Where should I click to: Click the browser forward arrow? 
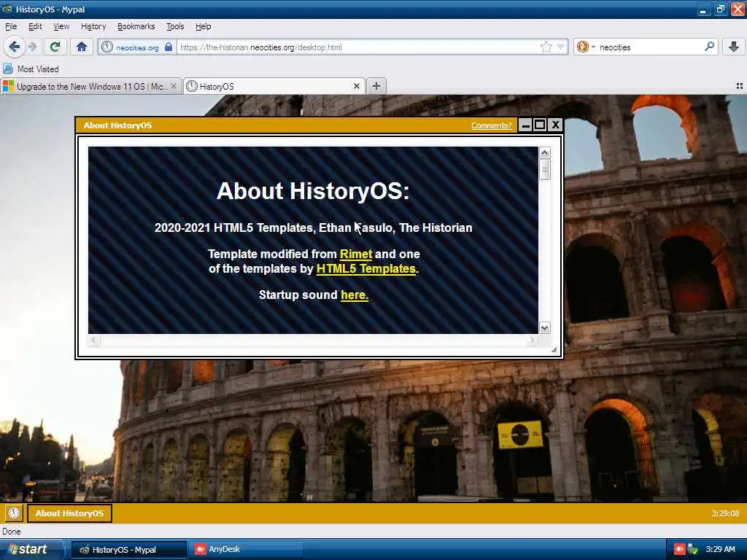coord(32,47)
